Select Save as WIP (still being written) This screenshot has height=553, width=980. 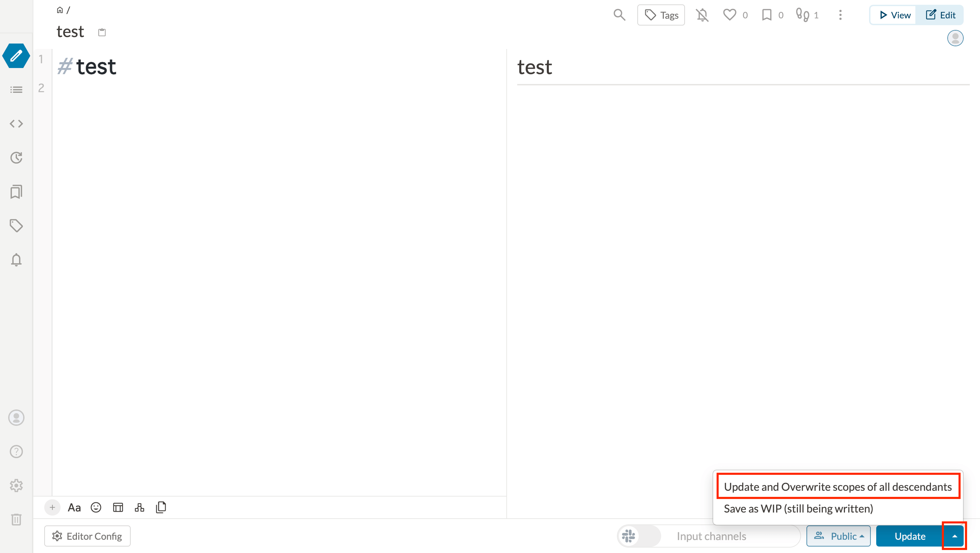click(838, 508)
